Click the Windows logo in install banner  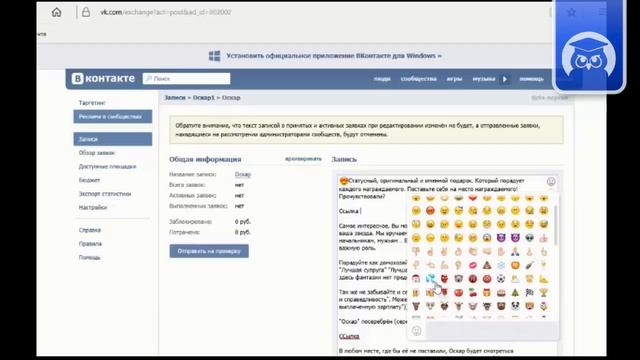tap(215, 56)
